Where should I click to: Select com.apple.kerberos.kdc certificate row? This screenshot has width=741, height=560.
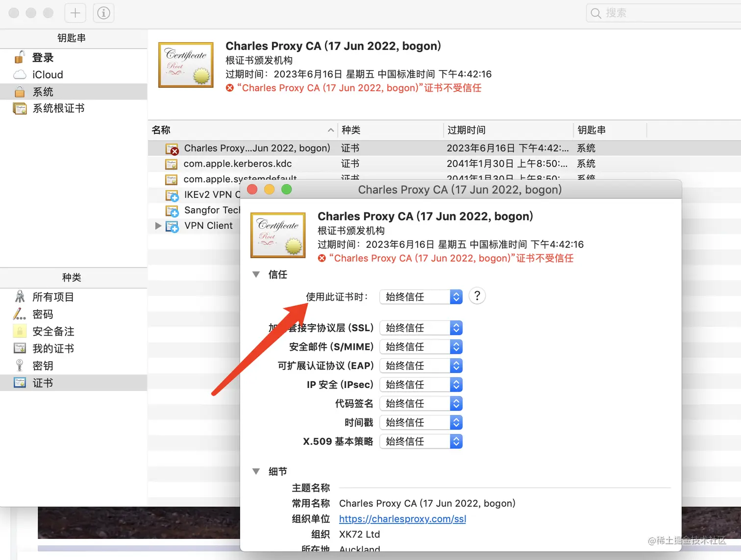[x=445, y=164]
